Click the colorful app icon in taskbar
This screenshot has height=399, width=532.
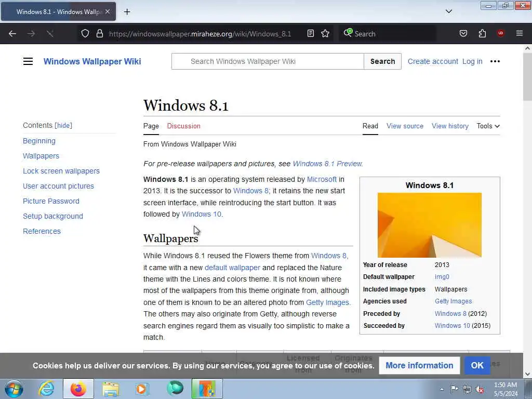[x=207, y=389]
